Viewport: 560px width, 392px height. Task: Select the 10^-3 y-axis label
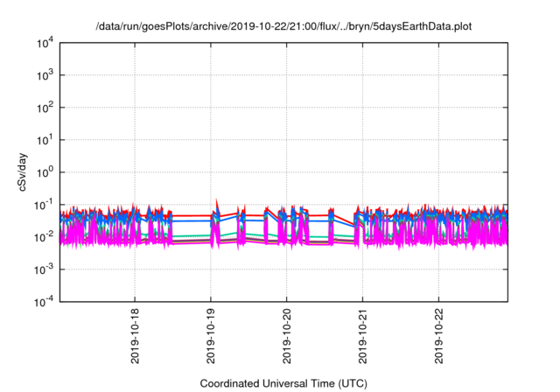pos(44,269)
